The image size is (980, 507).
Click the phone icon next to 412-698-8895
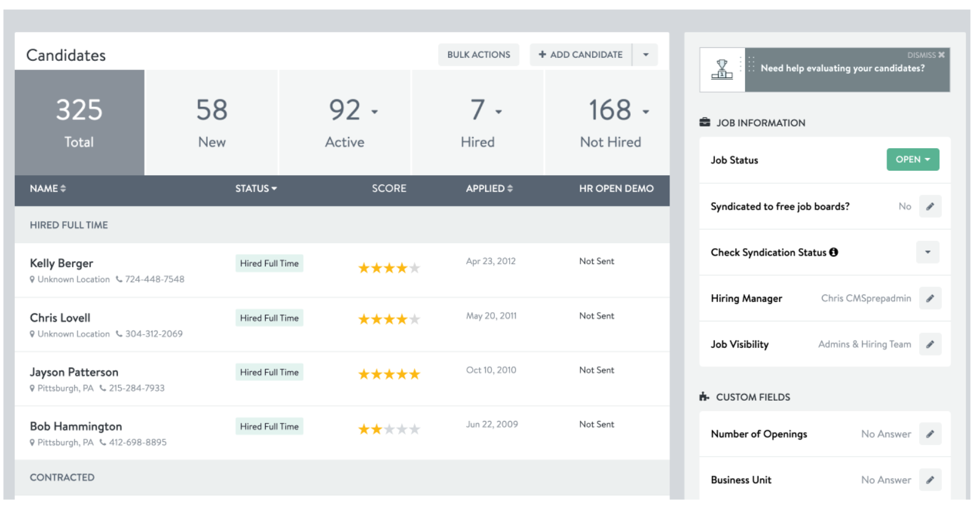coord(103,442)
